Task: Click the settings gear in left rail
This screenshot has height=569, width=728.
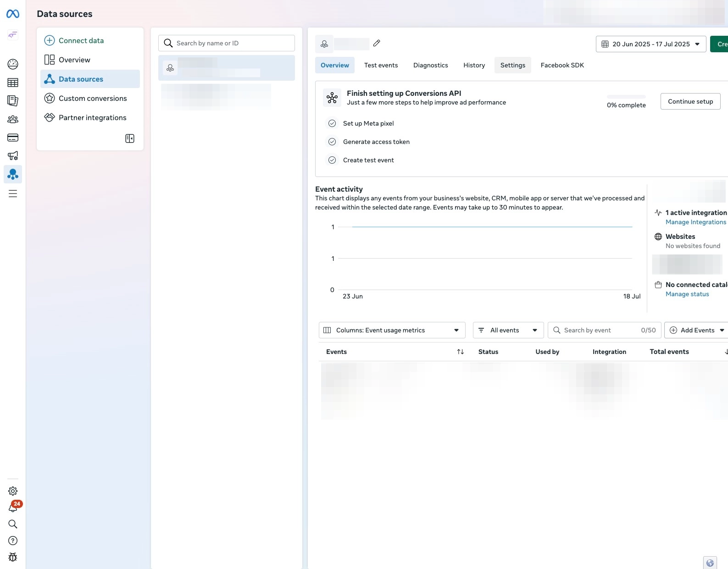Action: (13, 491)
